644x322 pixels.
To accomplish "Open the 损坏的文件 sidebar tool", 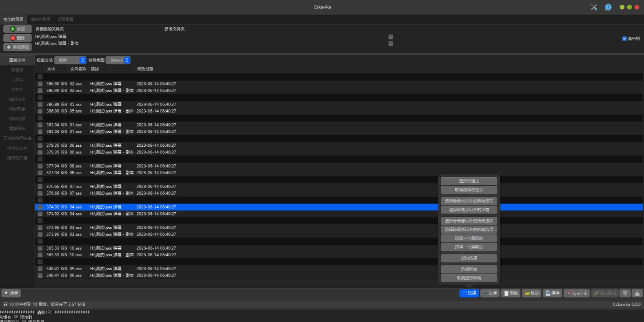I will [x=17, y=148].
